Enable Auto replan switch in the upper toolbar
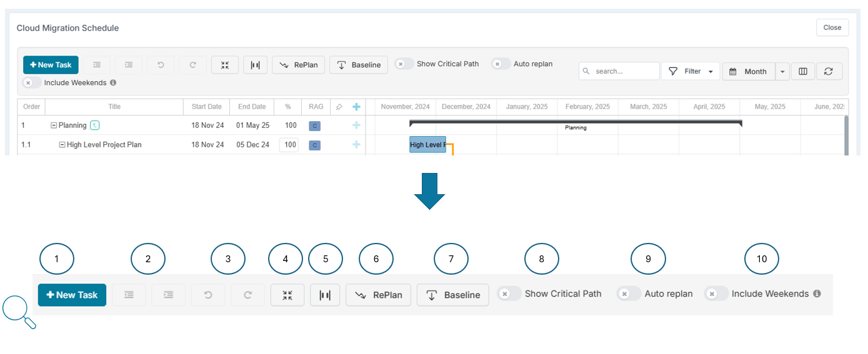 point(501,64)
